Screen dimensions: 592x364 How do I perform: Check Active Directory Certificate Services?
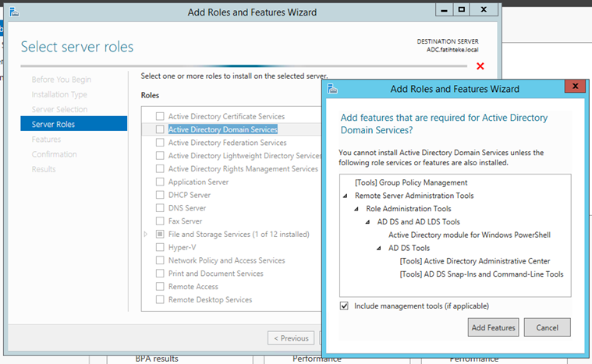160,116
